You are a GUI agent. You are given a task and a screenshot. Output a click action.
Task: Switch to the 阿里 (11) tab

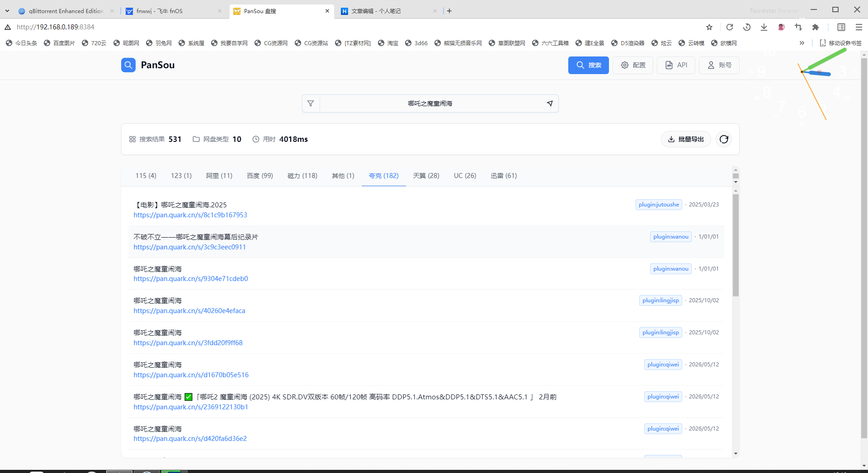(x=219, y=176)
